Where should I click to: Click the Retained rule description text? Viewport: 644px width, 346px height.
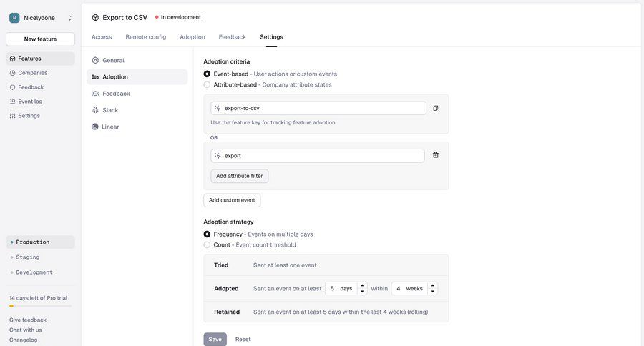[341, 312]
